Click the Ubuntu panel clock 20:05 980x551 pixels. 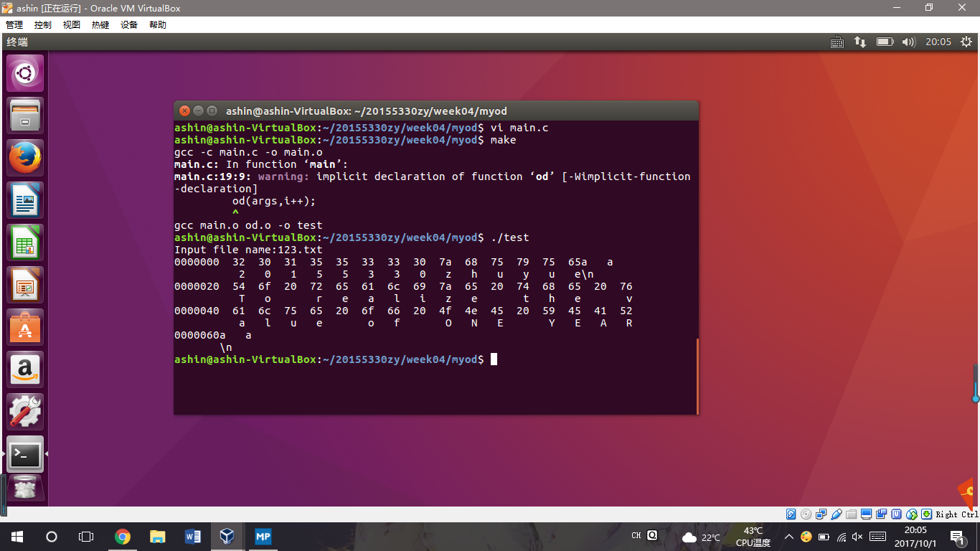pos(938,42)
